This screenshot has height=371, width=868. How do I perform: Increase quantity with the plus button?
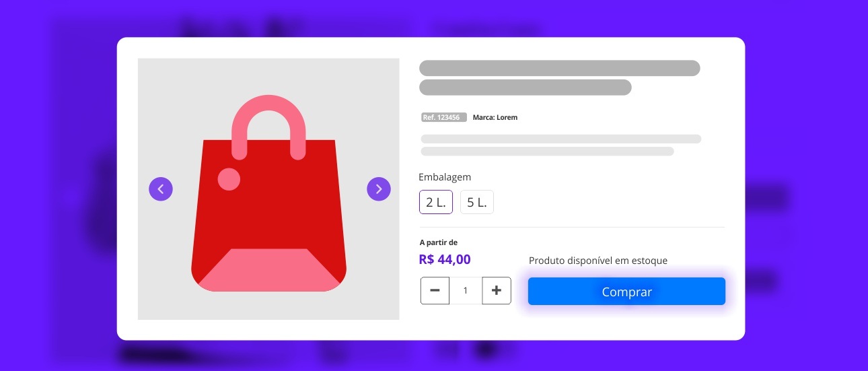497,291
